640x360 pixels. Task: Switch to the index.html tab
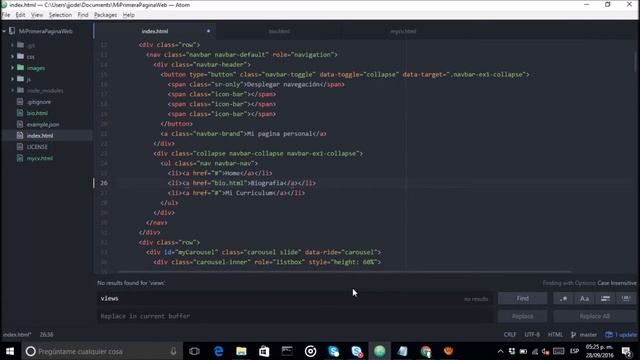click(155, 31)
